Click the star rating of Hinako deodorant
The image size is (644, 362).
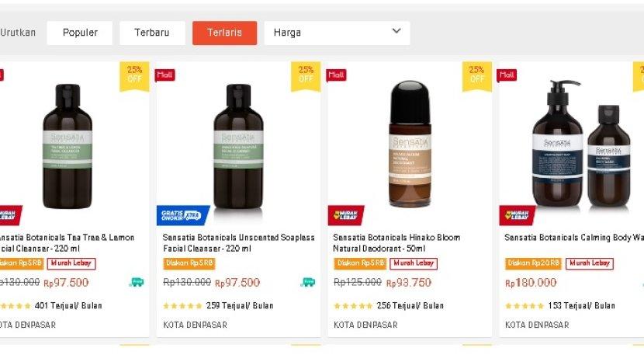tap(353, 306)
